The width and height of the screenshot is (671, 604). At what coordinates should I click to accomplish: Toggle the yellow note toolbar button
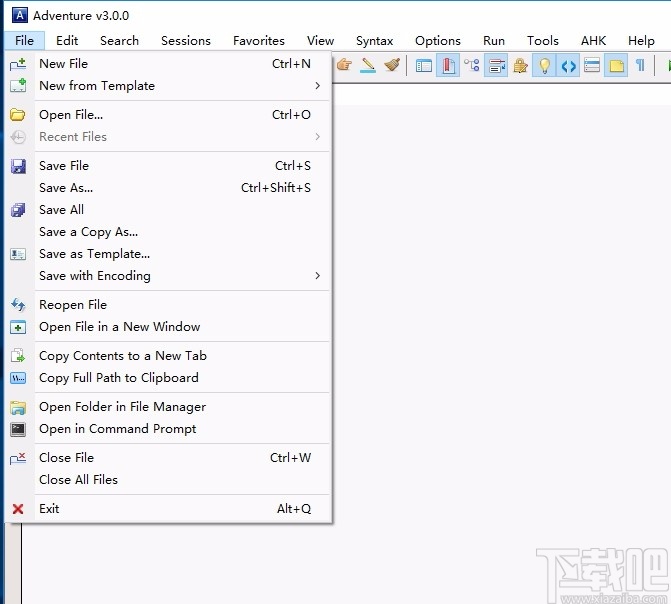(x=616, y=65)
